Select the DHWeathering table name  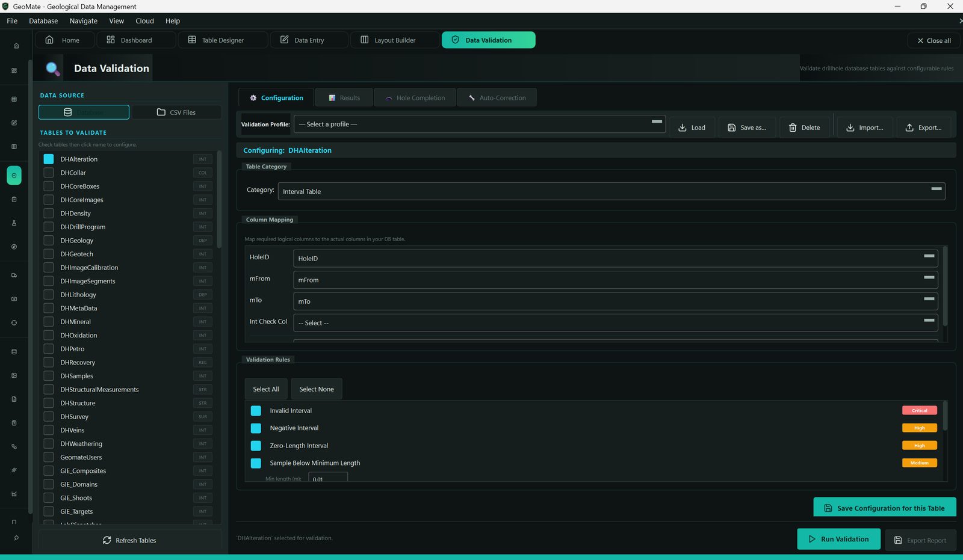pos(81,444)
